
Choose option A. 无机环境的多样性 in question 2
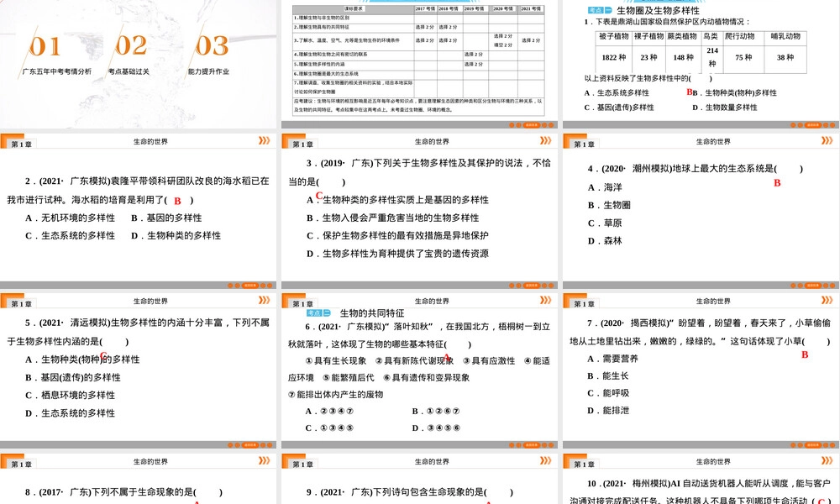pyautogui.click(x=71, y=218)
